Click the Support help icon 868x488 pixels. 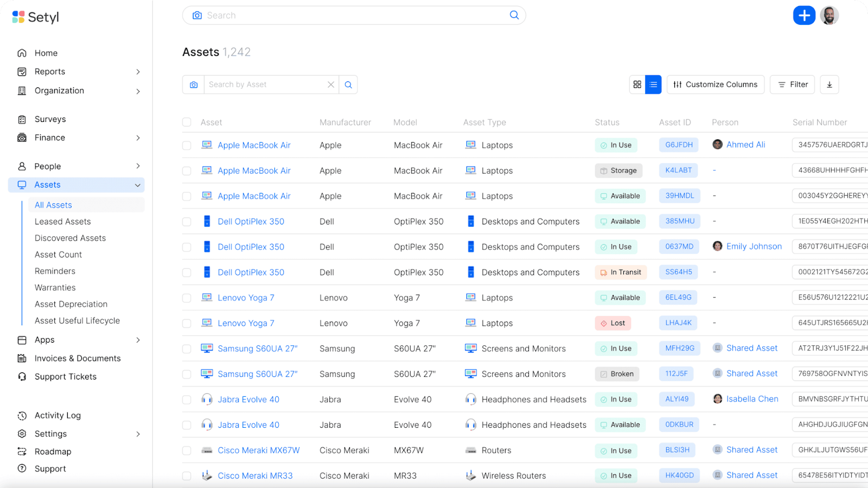[x=22, y=468]
